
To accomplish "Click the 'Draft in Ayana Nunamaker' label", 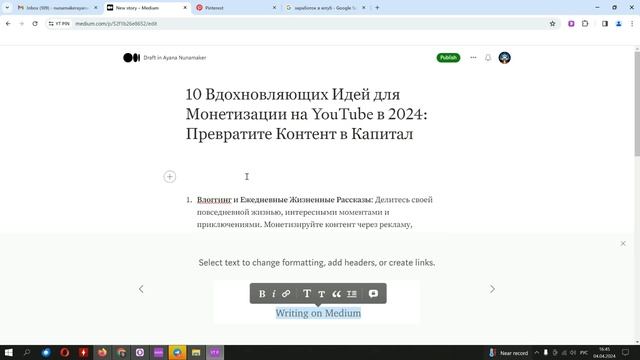I will (x=175, y=58).
